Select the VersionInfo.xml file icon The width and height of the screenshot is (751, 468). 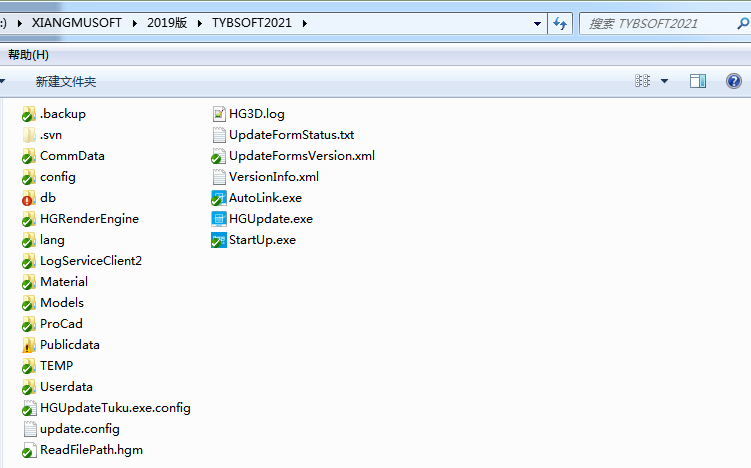coord(219,177)
